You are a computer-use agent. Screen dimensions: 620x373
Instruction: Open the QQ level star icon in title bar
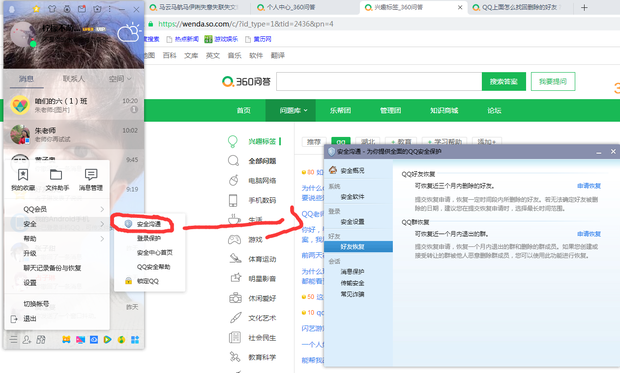(x=36, y=9)
